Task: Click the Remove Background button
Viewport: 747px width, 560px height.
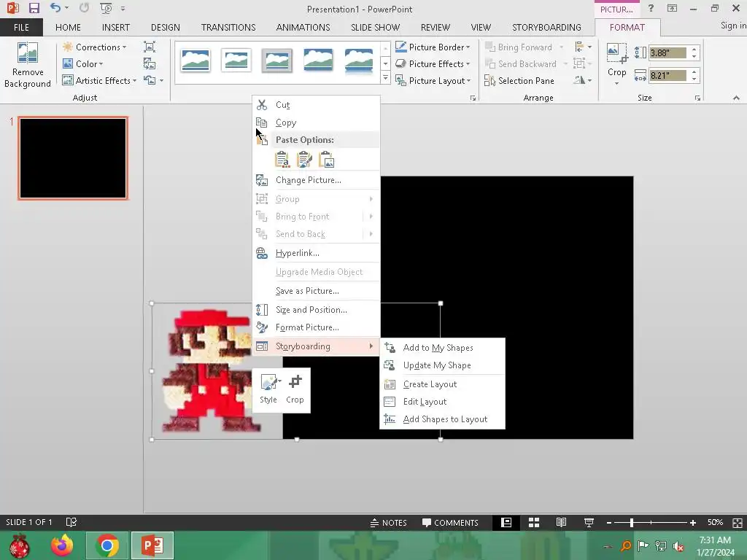Action: pyautogui.click(x=27, y=65)
